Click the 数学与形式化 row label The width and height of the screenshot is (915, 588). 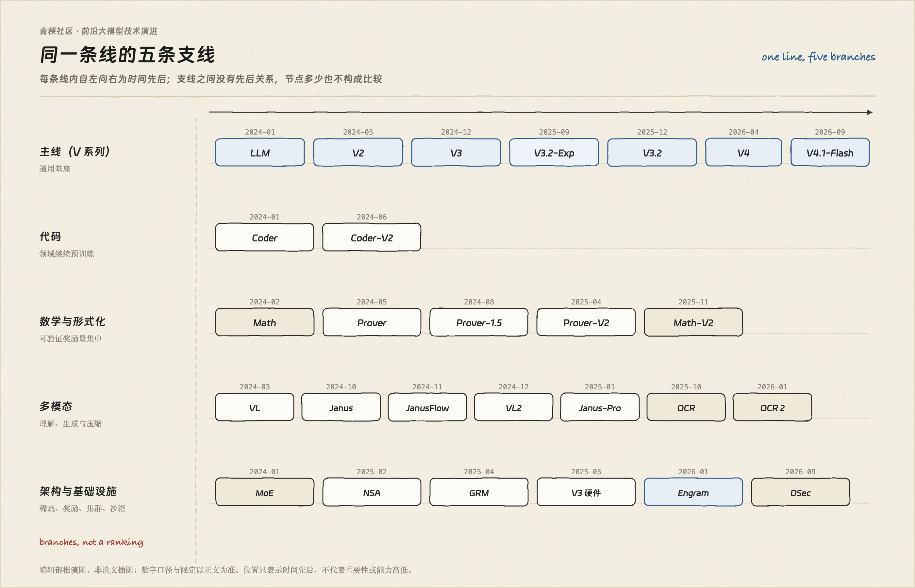coord(72,321)
